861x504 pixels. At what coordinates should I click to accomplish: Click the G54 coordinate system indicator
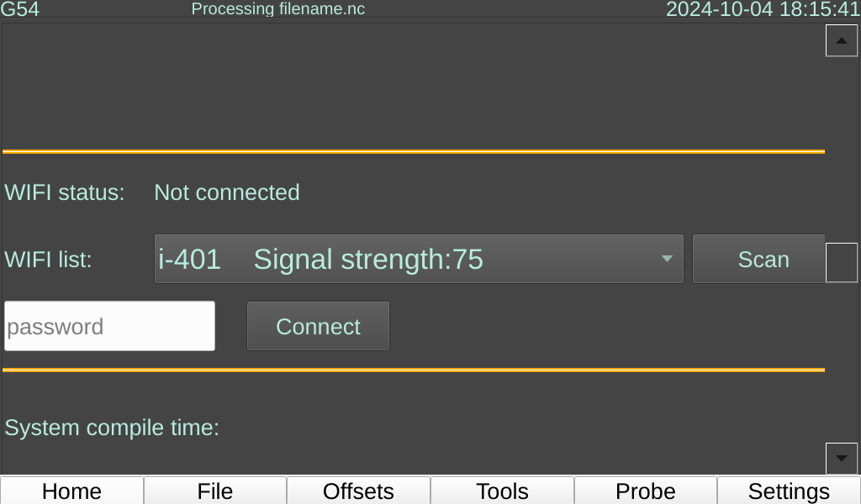click(20, 9)
